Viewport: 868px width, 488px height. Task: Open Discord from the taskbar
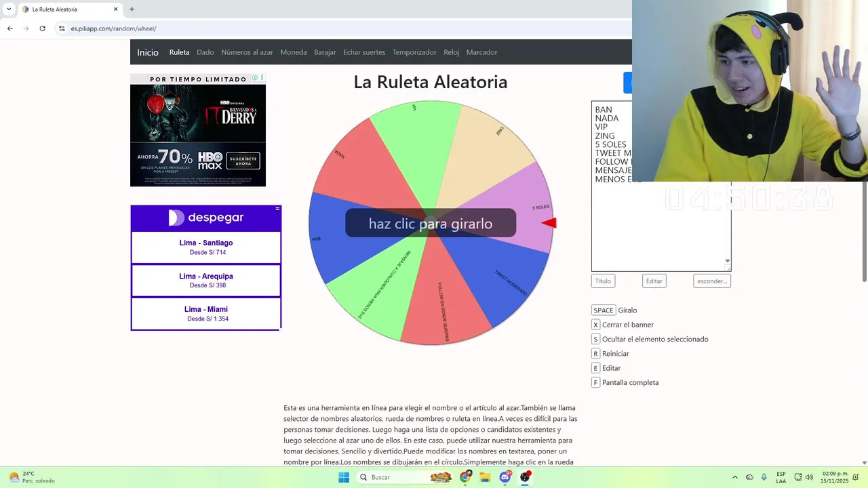[505, 477]
